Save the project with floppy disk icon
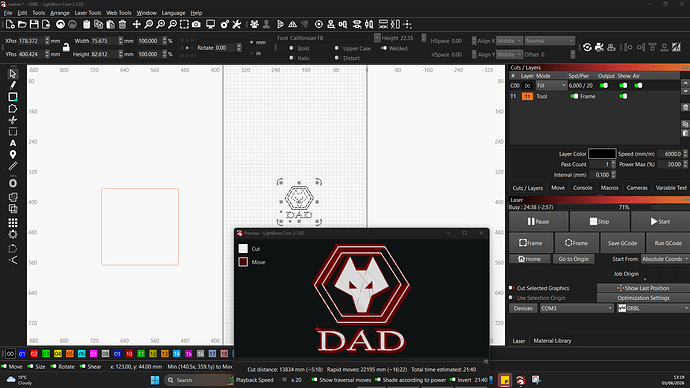Screen dimensions: 690x388 coord(34,25)
